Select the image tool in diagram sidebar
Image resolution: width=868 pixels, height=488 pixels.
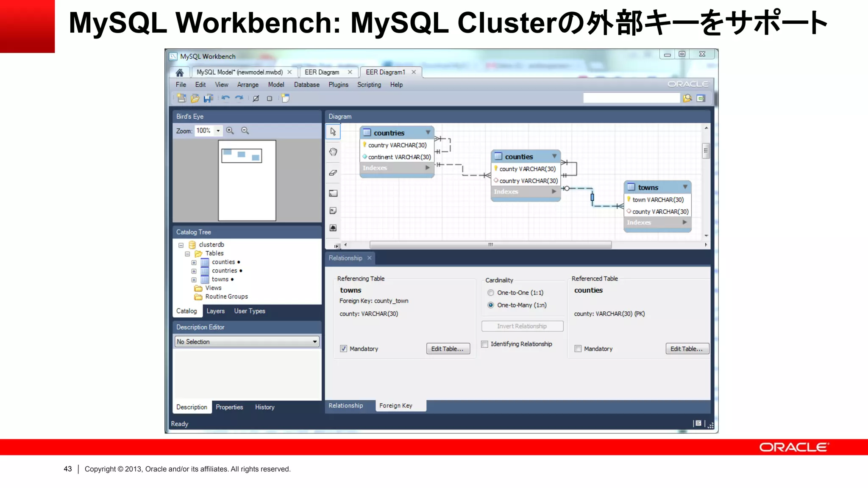(x=333, y=228)
